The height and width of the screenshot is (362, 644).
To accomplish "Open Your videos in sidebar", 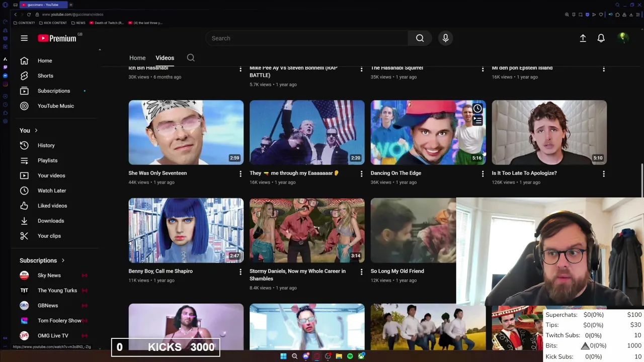I will (x=50, y=175).
